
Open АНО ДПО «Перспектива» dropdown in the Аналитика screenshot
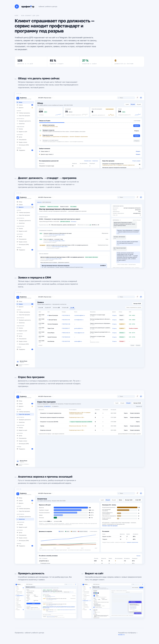[x=45, y=493]
